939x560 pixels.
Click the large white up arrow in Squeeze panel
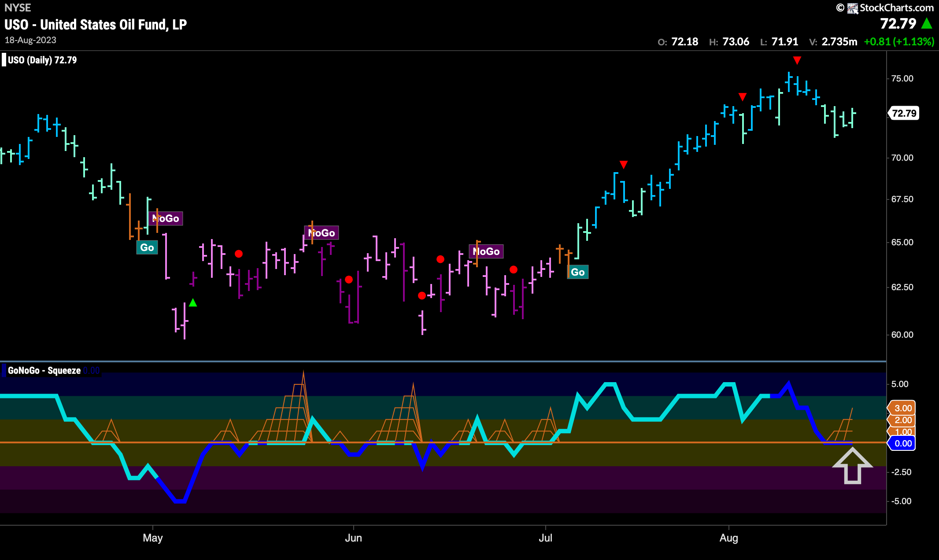click(x=852, y=466)
